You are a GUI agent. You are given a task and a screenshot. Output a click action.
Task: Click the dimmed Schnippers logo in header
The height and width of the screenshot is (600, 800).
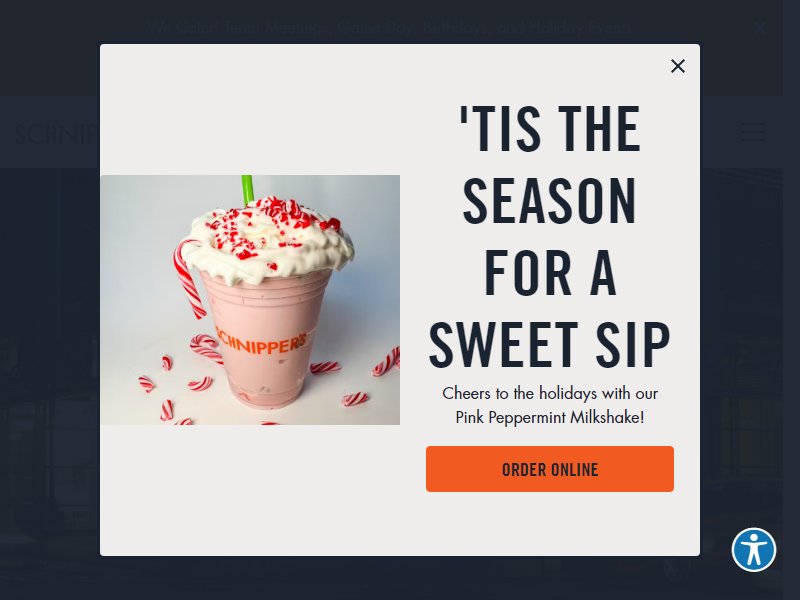(57, 134)
